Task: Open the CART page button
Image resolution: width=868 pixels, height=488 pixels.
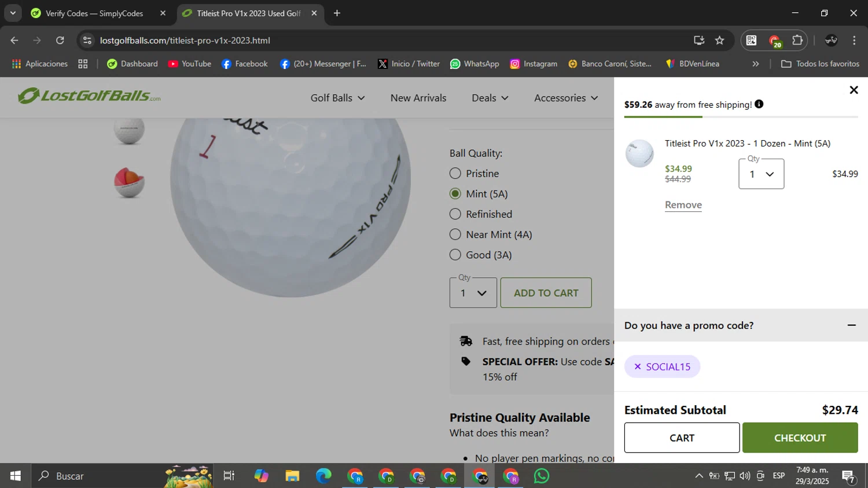Action: tap(682, 438)
